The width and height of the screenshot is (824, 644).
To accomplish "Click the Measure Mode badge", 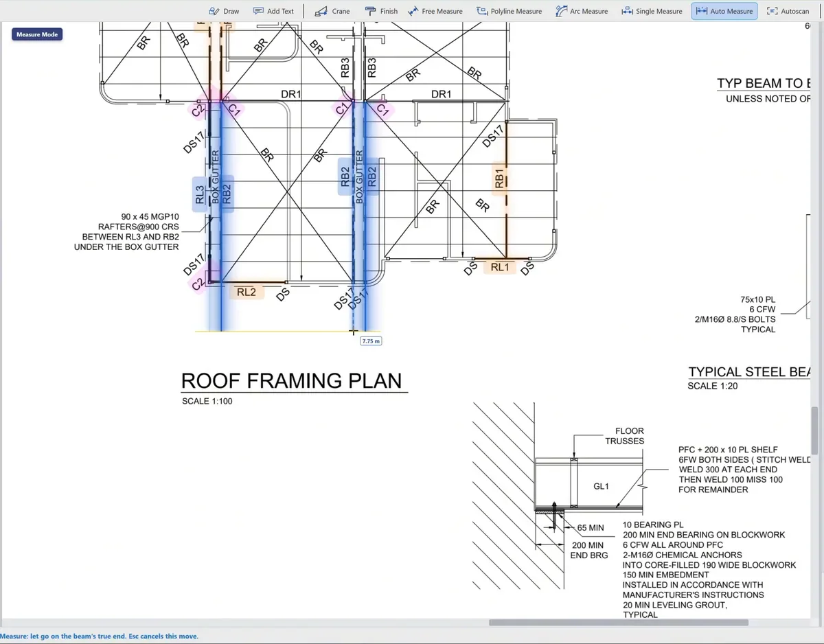I will coord(37,34).
